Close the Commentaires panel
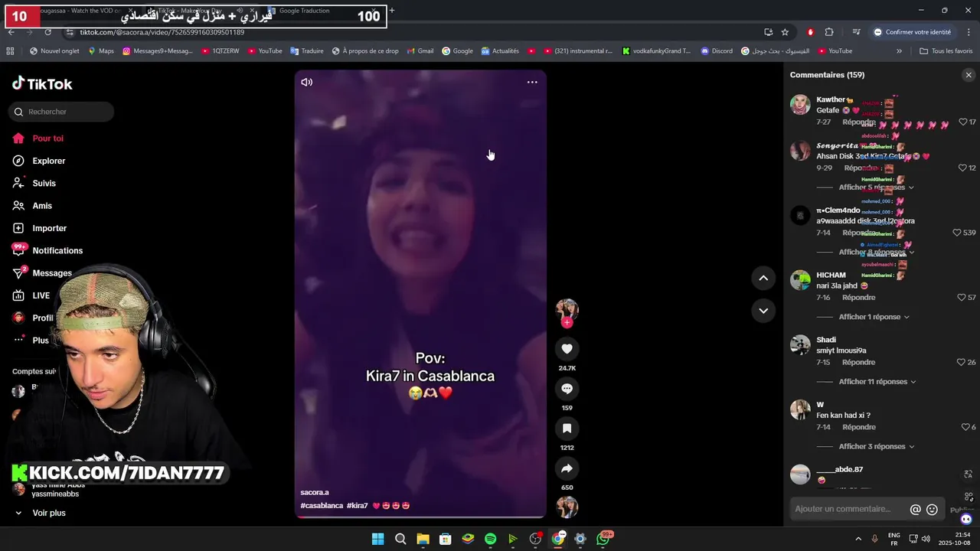The width and height of the screenshot is (980, 551). point(969,75)
